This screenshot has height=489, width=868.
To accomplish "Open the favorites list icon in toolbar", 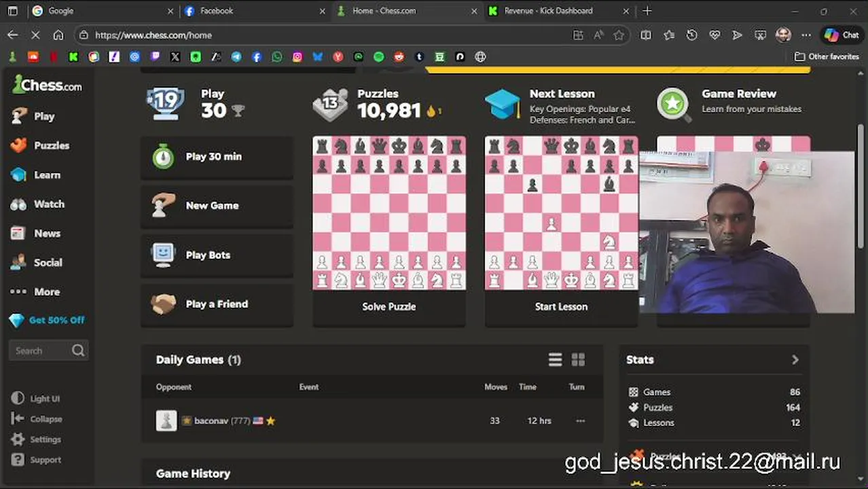I will (x=669, y=35).
